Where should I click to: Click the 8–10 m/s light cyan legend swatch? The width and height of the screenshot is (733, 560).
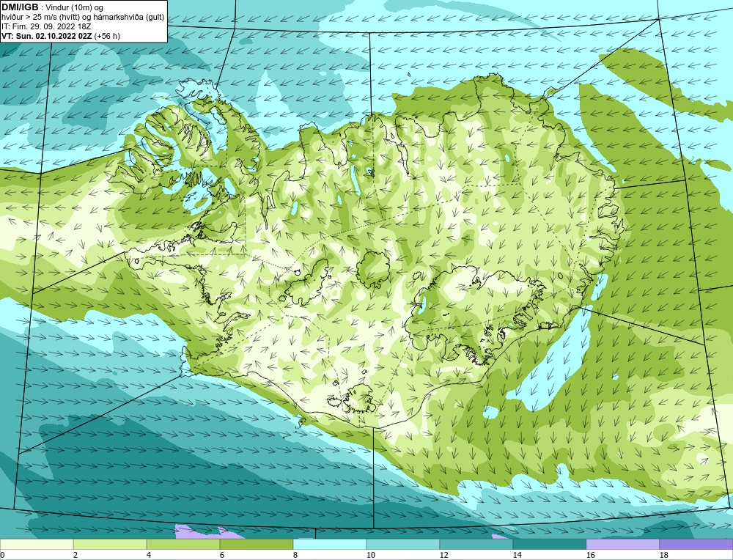[x=330, y=544]
